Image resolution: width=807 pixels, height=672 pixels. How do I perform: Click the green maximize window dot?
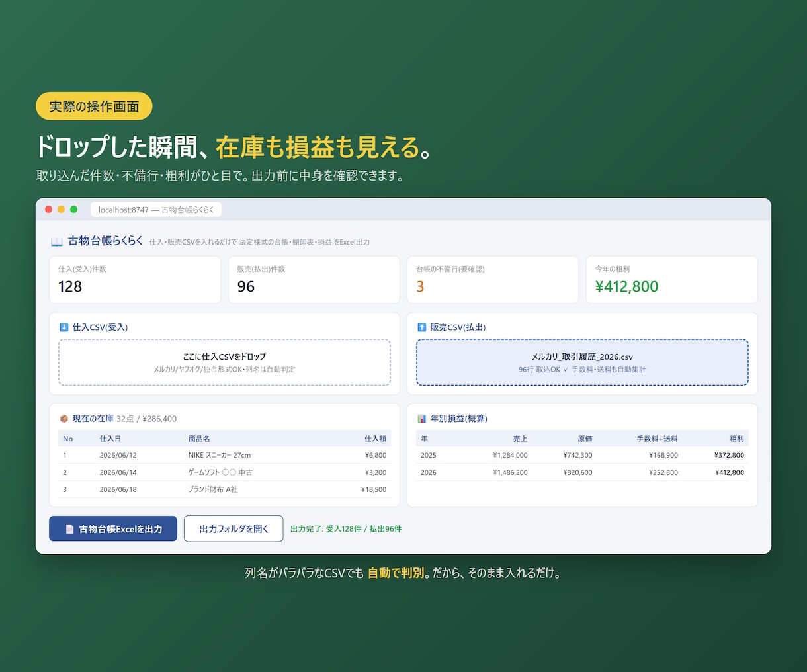coord(73,210)
